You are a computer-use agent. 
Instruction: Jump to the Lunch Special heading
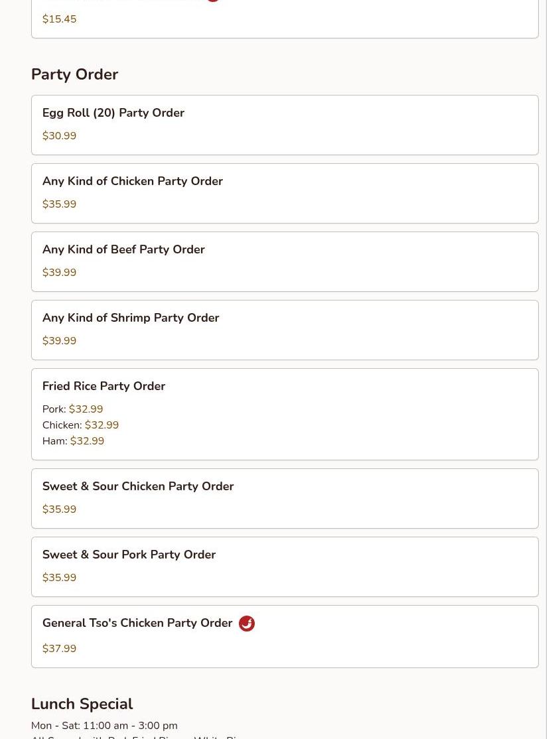point(82,704)
